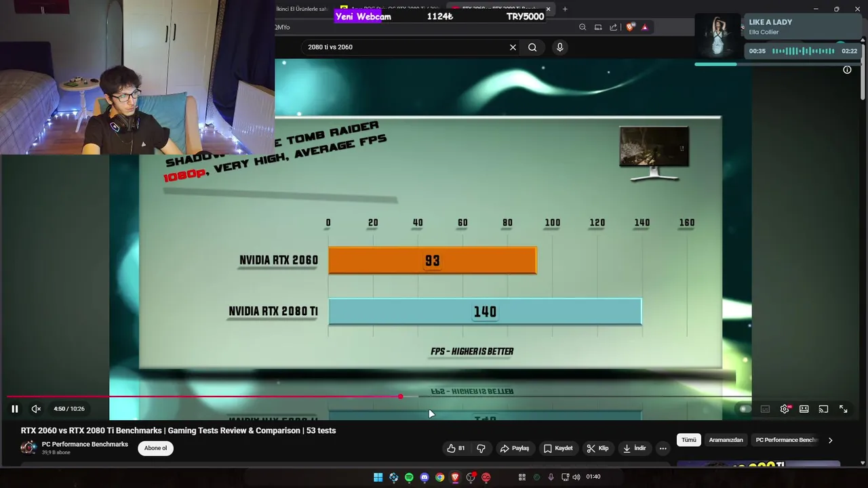Open Brave Rewards triangle icon
Screen dimensions: 868x488
coord(645,27)
